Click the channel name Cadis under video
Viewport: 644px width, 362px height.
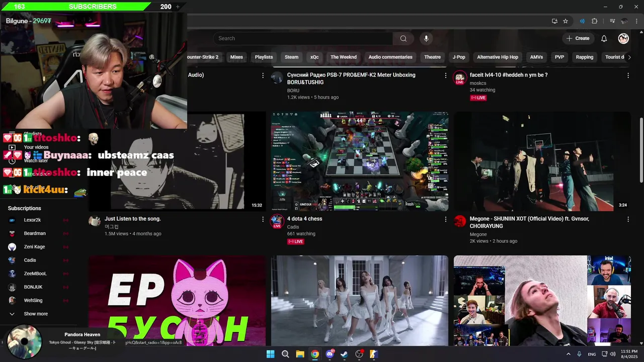(293, 227)
